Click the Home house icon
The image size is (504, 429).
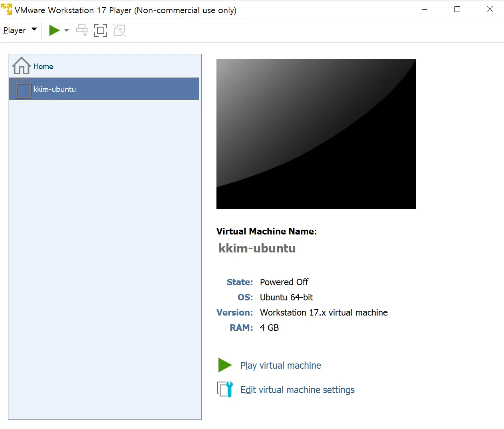pyautogui.click(x=22, y=66)
